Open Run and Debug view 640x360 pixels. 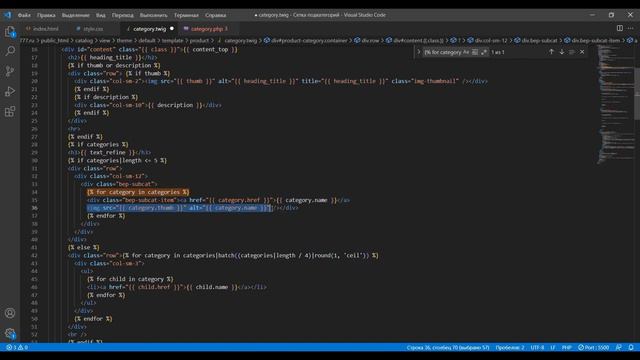click(x=10, y=91)
